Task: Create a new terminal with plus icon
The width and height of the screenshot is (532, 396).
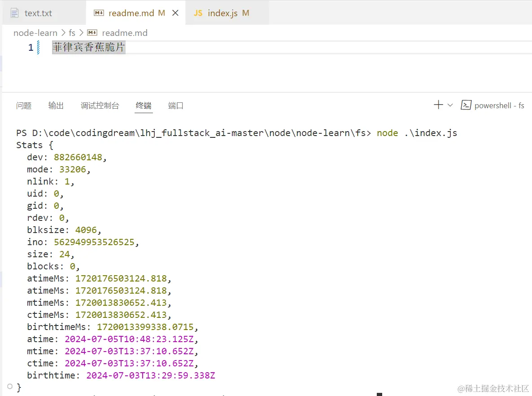Action: coord(438,105)
